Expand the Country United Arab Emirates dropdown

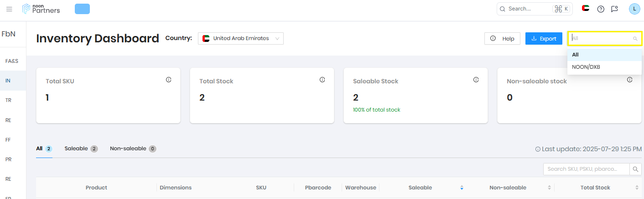[x=241, y=38]
